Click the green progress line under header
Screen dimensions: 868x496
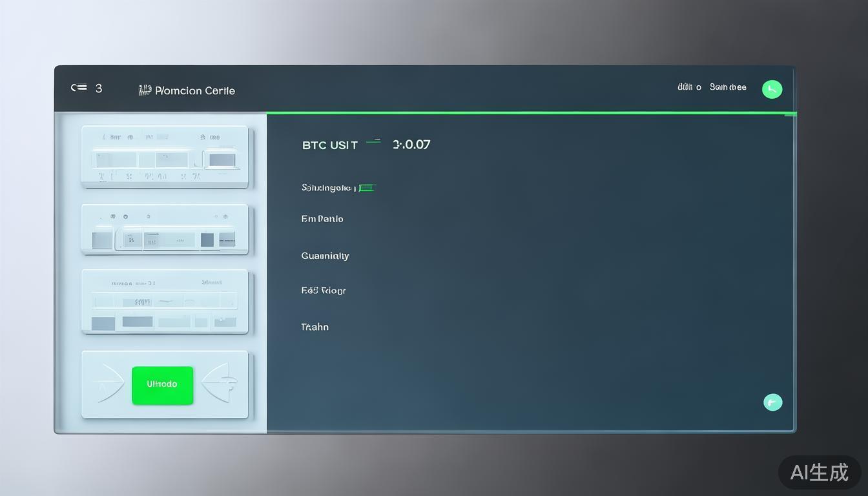pos(530,113)
